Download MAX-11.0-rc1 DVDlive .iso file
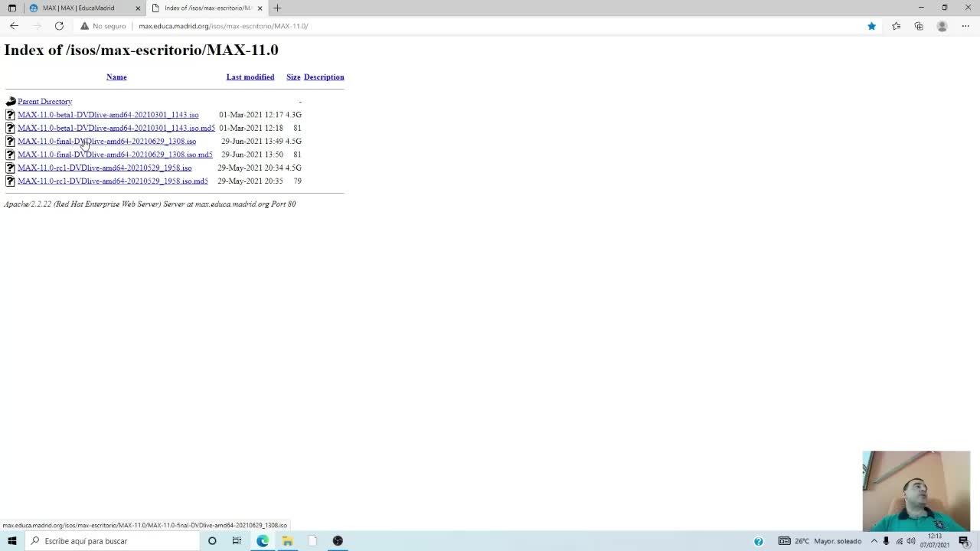 pos(105,168)
